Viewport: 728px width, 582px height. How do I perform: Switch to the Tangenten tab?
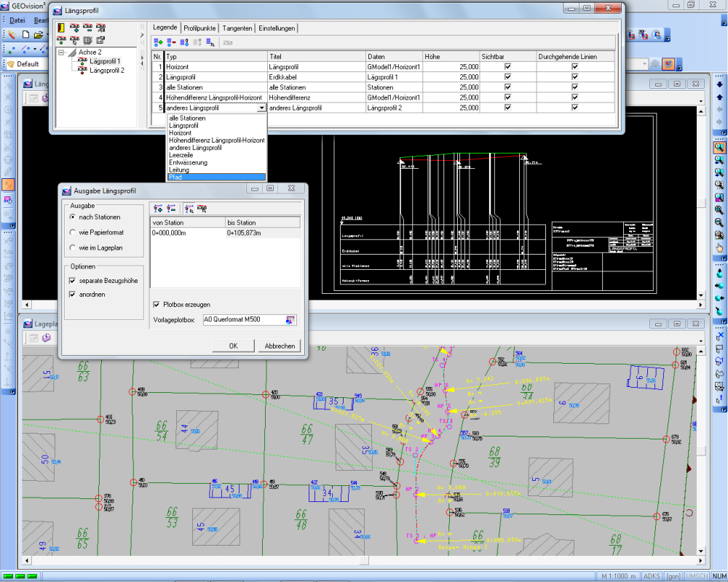point(237,28)
